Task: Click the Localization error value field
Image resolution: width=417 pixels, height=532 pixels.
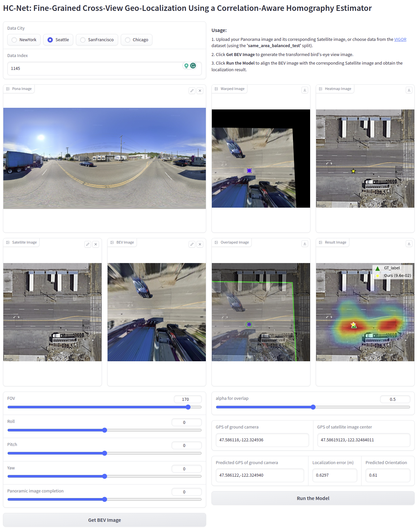Action: (335, 475)
